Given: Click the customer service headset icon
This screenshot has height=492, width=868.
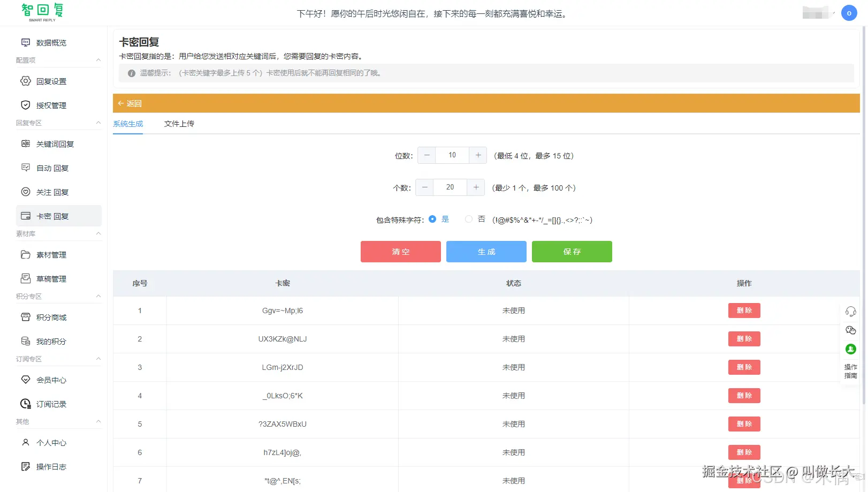Looking at the screenshot, I should tap(851, 311).
